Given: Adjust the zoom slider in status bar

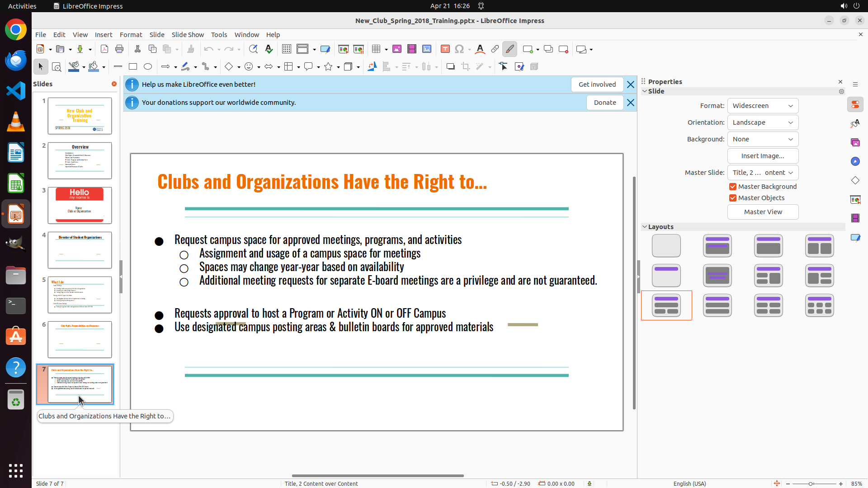Looking at the screenshot, I should click(811, 483).
